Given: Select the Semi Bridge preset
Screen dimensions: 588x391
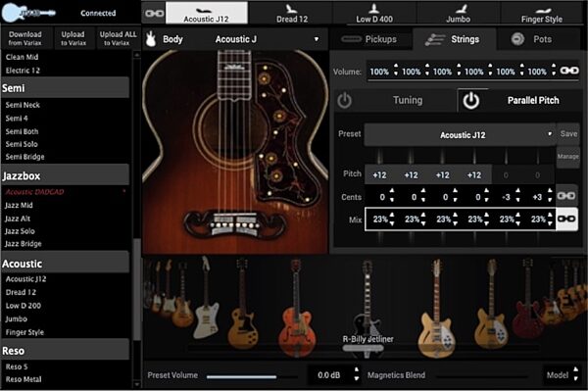Looking at the screenshot, I should pyautogui.click(x=24, y=157).
